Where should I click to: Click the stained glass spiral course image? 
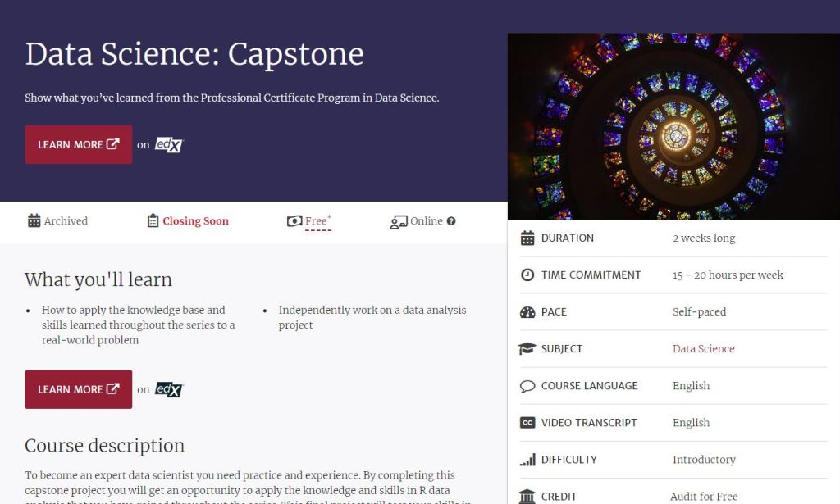click(x=673, y=126)
